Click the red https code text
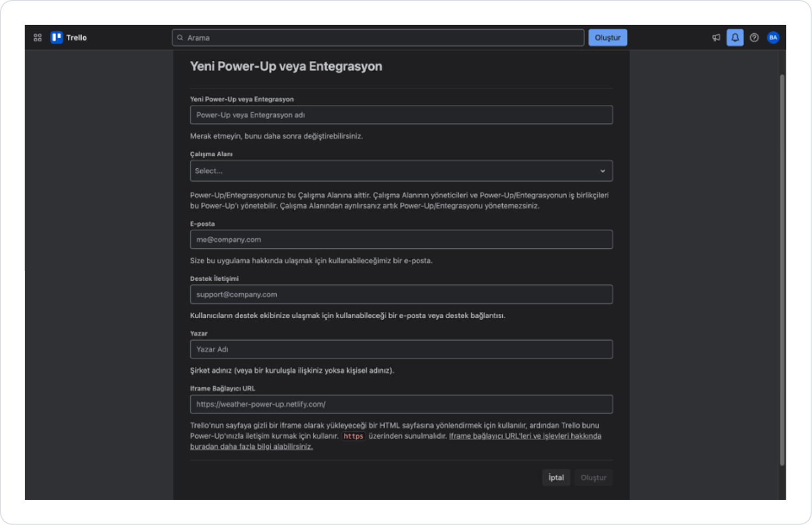 [x=353, y=436]
